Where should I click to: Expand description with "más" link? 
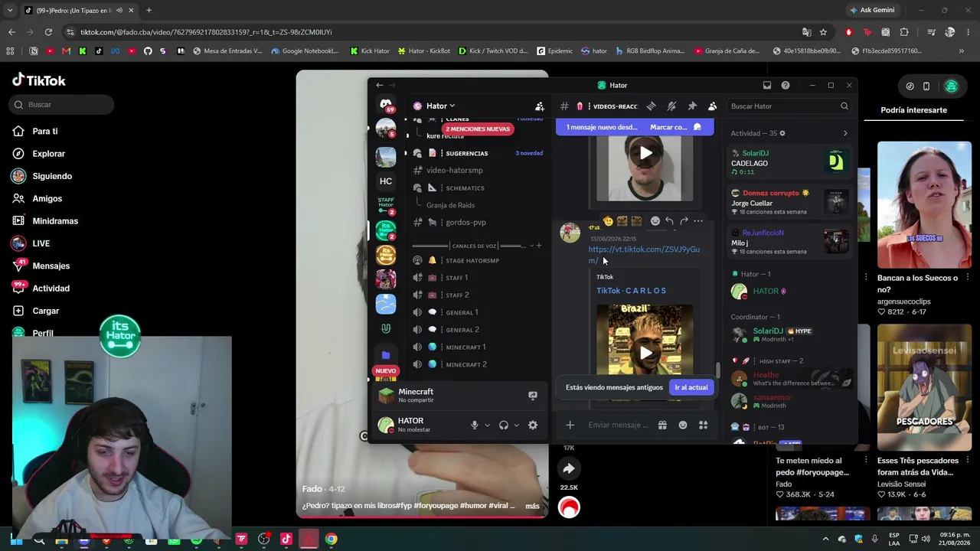(532, 506)
